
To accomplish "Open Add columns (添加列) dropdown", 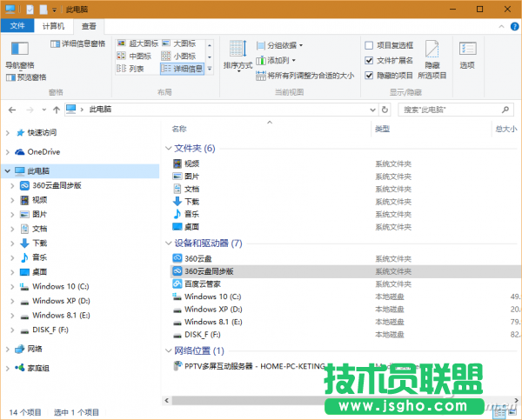I will pyautogui.click(x=276, y=60).
